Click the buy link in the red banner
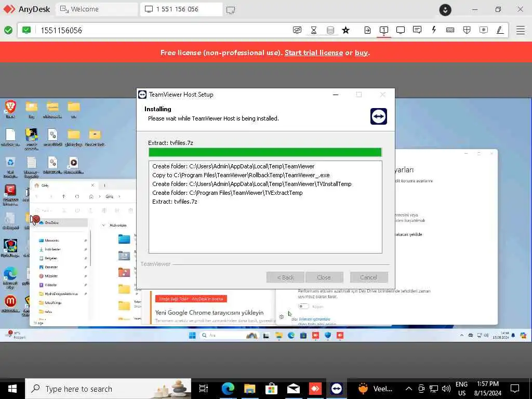The image size is (532, 399). 362,52
